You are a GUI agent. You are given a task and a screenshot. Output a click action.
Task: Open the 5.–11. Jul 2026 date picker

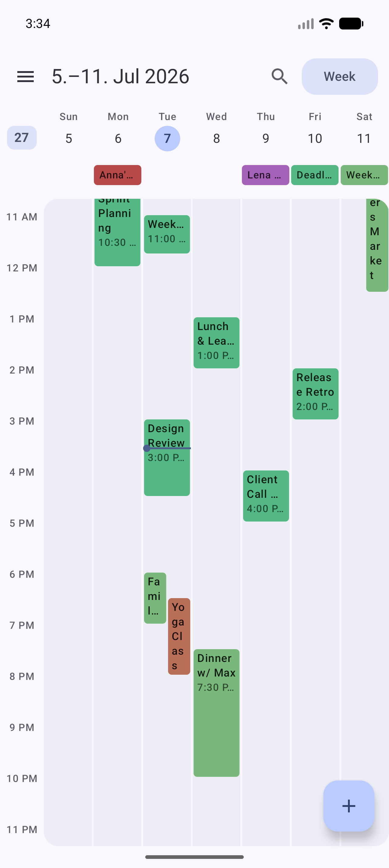(121, 77)
